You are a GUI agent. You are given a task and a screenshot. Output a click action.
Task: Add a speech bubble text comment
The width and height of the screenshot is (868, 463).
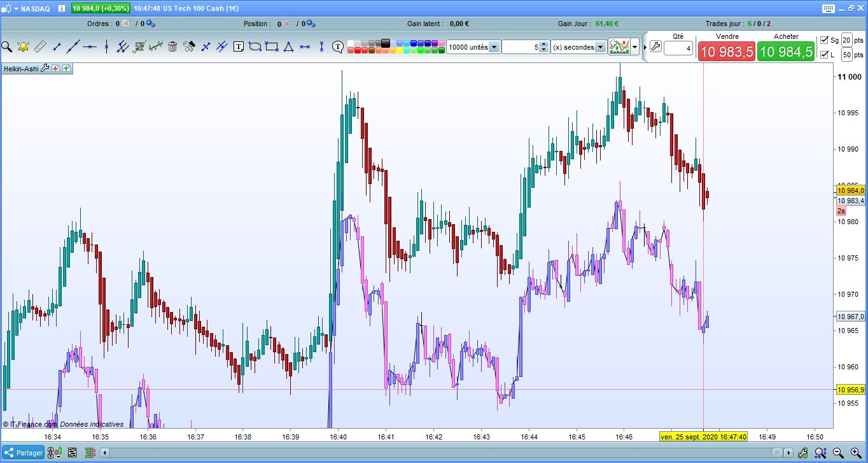338,46
